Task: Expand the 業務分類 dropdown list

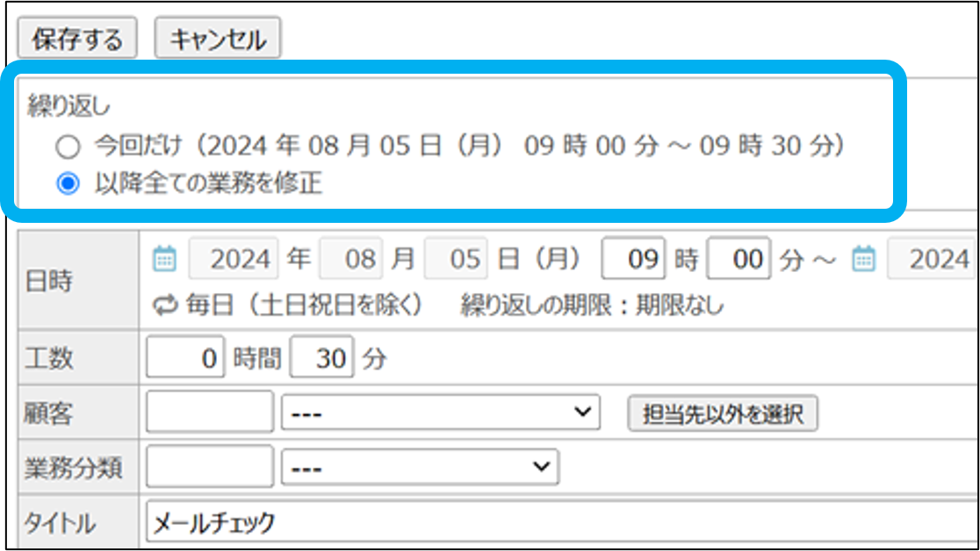Action: click(420, 467)
